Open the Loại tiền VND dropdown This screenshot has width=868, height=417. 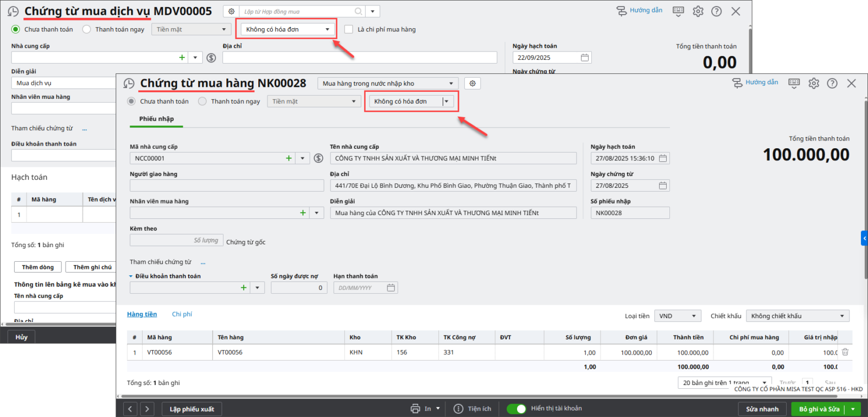(678, 316)
